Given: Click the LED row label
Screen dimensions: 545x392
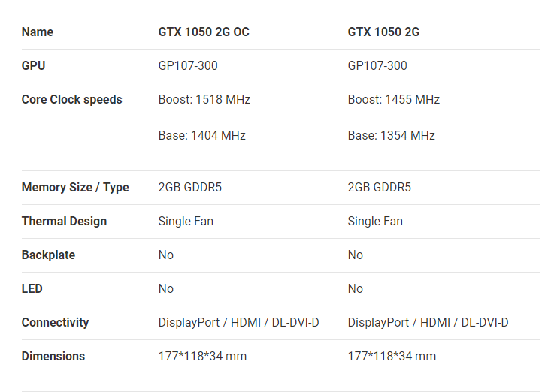Looking at the screenshot, I should pos(32,289).
